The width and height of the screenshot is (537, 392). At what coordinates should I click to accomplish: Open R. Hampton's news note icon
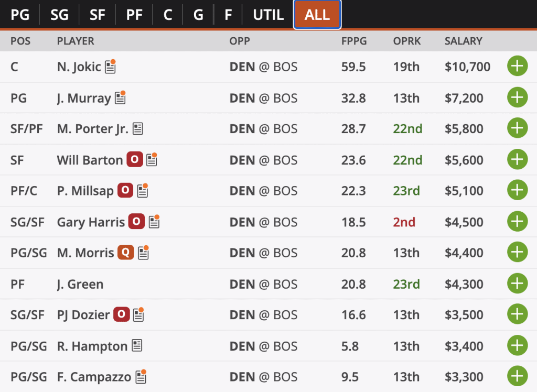(x=137, y=345)
